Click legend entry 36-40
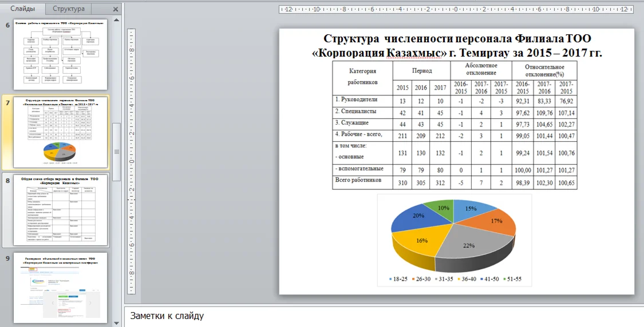The width and height of the screenshot is (644, 327). click(x=467, y=279)
